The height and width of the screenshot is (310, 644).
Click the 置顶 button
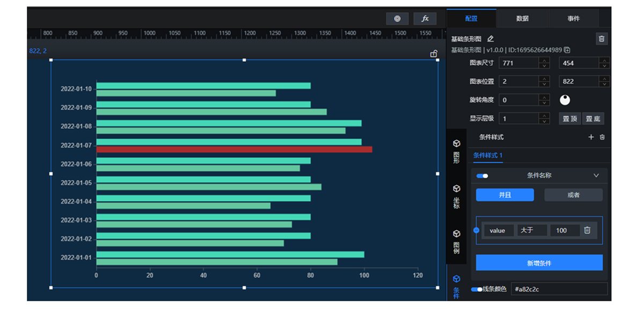pyautogui.click(x=570, y=119)
